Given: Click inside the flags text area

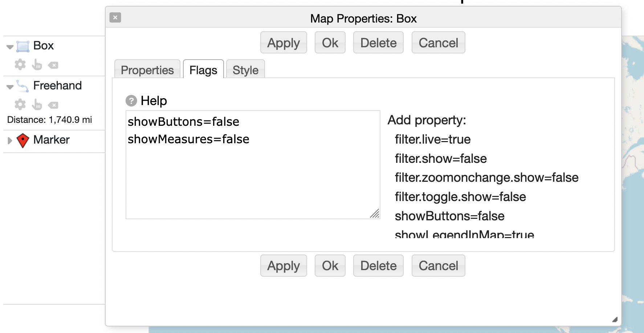Looking at the screenshot, I should click(x=253, y=174).
